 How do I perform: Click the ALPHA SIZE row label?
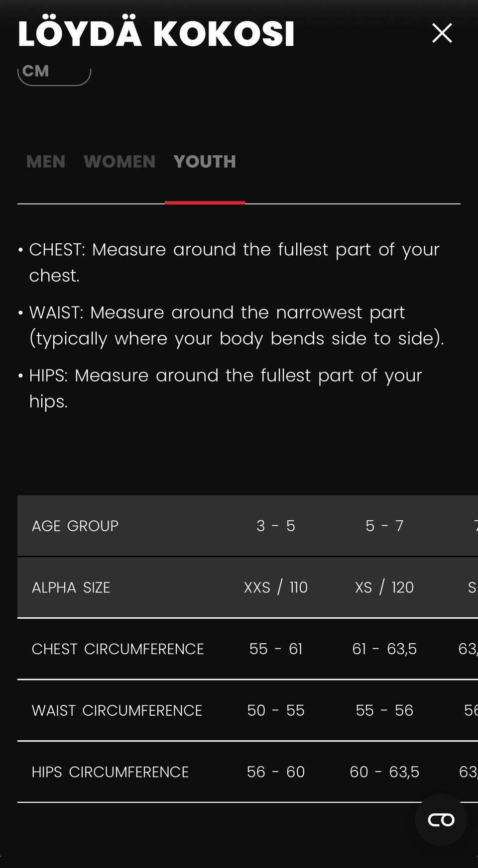(71, 587)
